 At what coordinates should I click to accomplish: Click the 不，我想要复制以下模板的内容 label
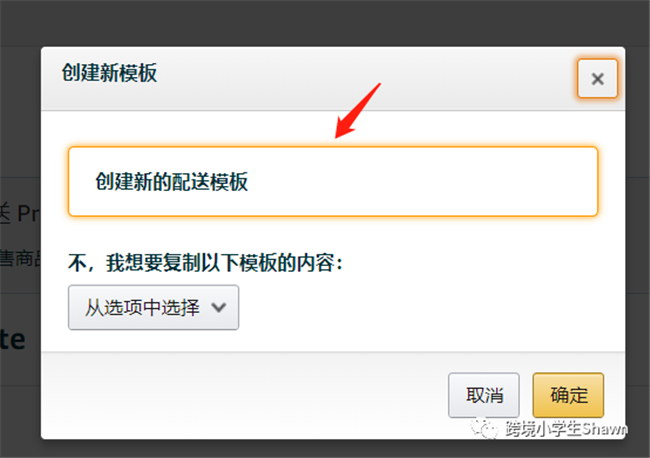coord(206,263)
